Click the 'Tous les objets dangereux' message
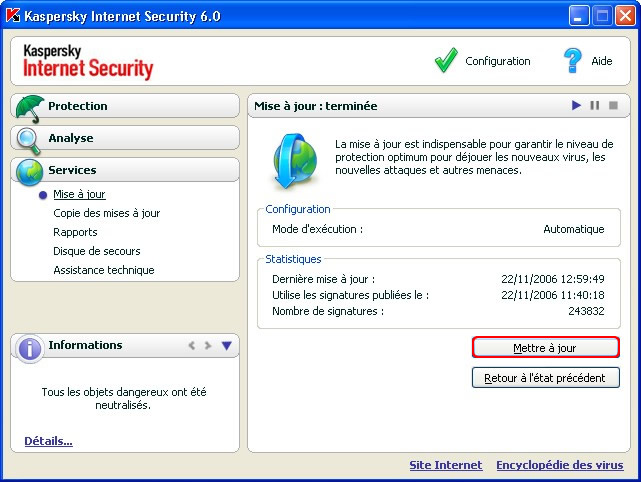Image resolution: width=641 pixels, height=482 pixels. click(x=123, y=399)
